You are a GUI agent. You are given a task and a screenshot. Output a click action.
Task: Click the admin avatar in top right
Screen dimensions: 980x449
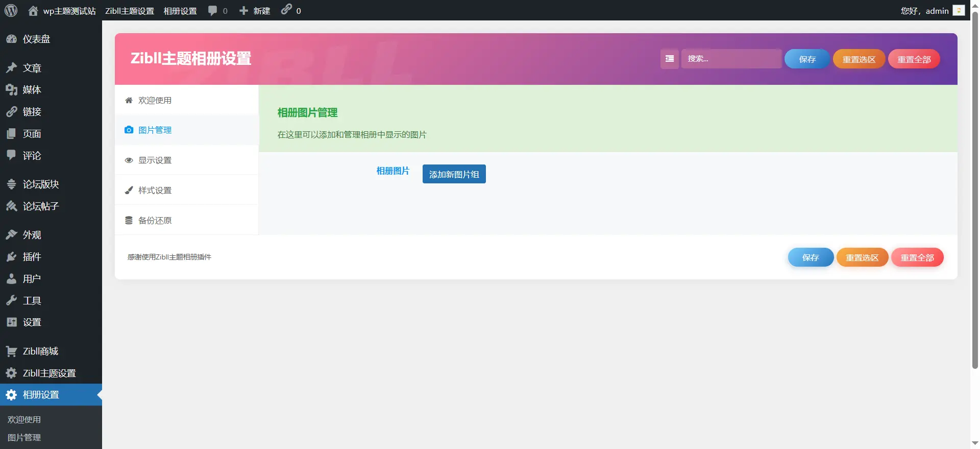pyautogui.click(x=959, y=10)
